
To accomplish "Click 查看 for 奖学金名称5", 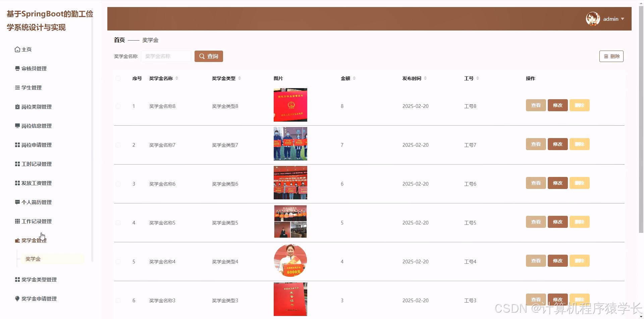I will (x=536, y=222).
